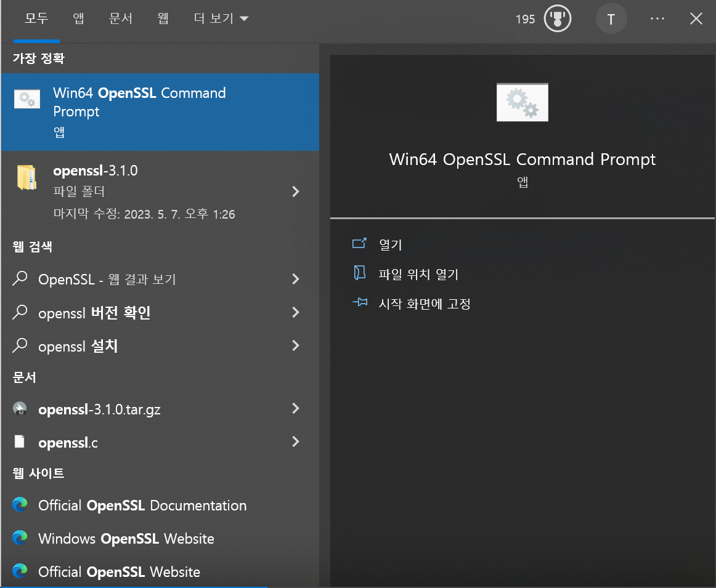Click the pin icon for 시작 화면에 고정

point(360,302)
